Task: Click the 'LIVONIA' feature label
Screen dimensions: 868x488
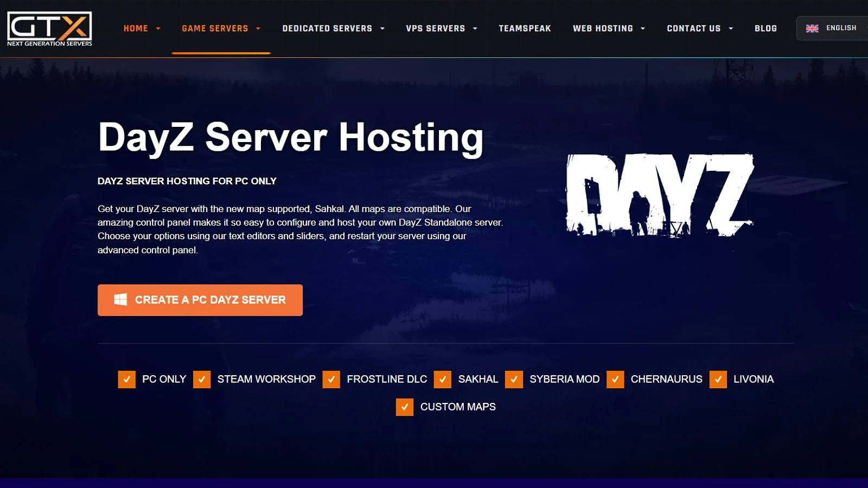Action: tap(754, 380)
